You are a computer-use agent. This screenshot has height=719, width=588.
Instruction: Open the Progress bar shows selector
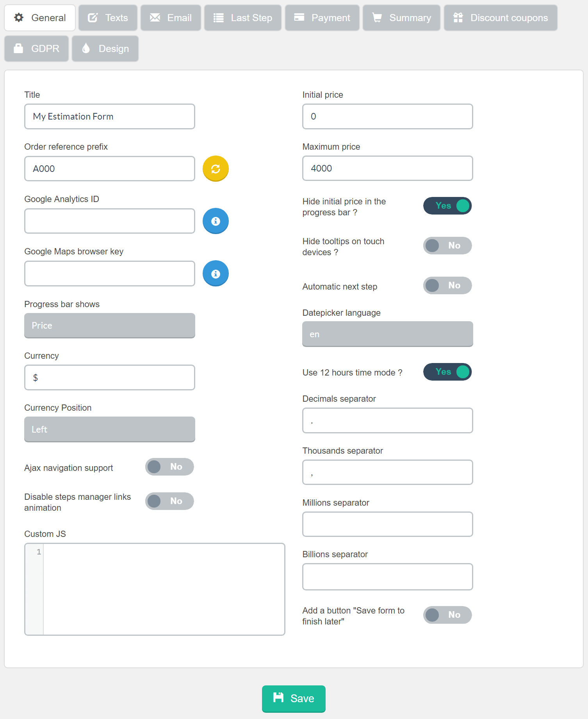[x=109, y=326]
